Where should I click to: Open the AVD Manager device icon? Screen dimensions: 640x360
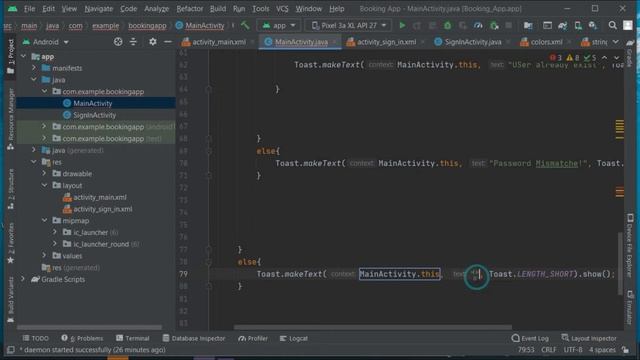578,25
